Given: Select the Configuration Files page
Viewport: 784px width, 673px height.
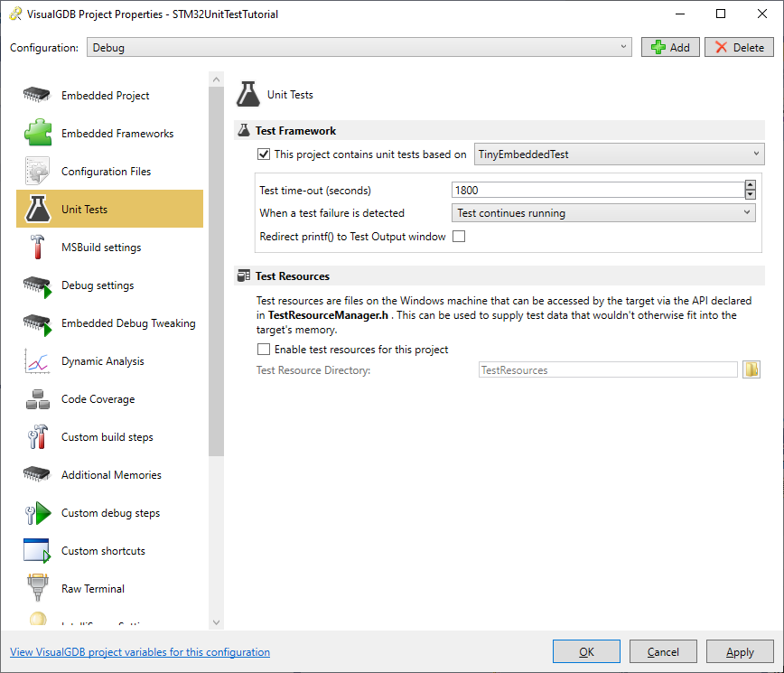Looking at the screenshot, I should pos(109,171).
